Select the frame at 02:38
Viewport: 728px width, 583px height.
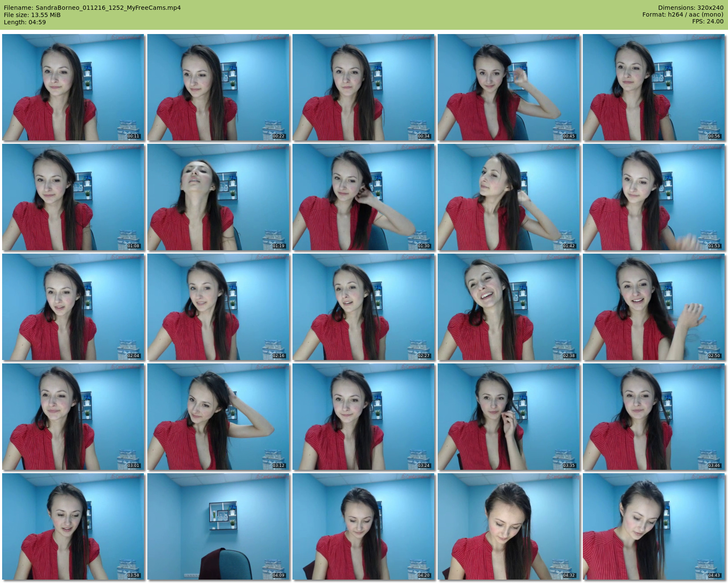coord(509,307)
